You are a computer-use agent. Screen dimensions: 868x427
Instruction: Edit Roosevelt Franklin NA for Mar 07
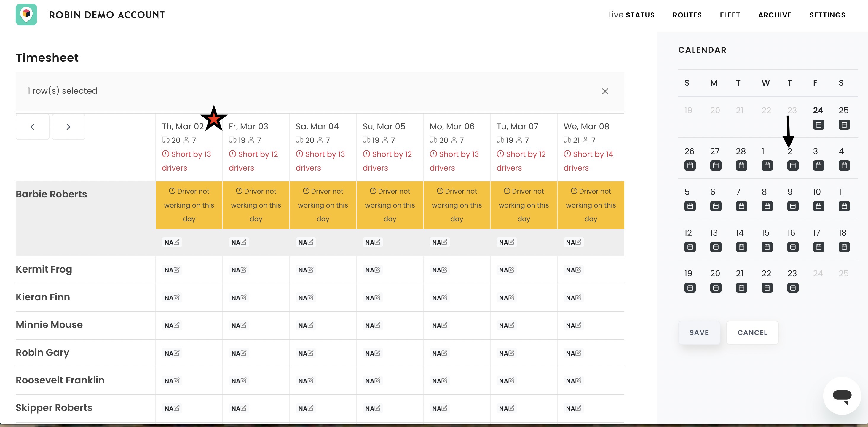[506, 381]
